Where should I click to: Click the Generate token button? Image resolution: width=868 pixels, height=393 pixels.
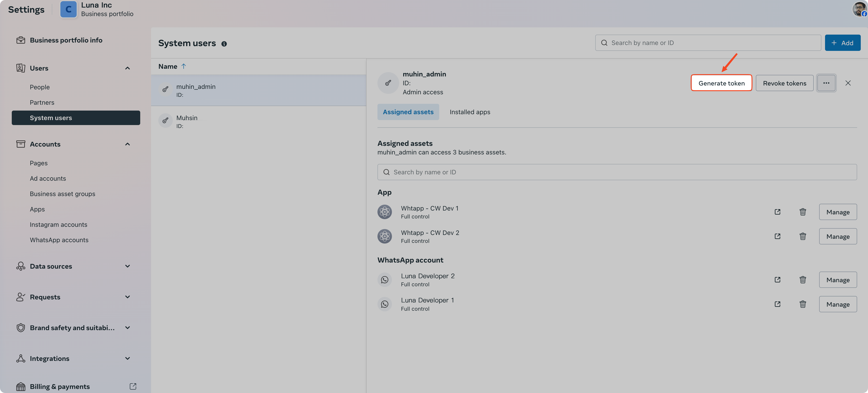click(x=721, y=83)
